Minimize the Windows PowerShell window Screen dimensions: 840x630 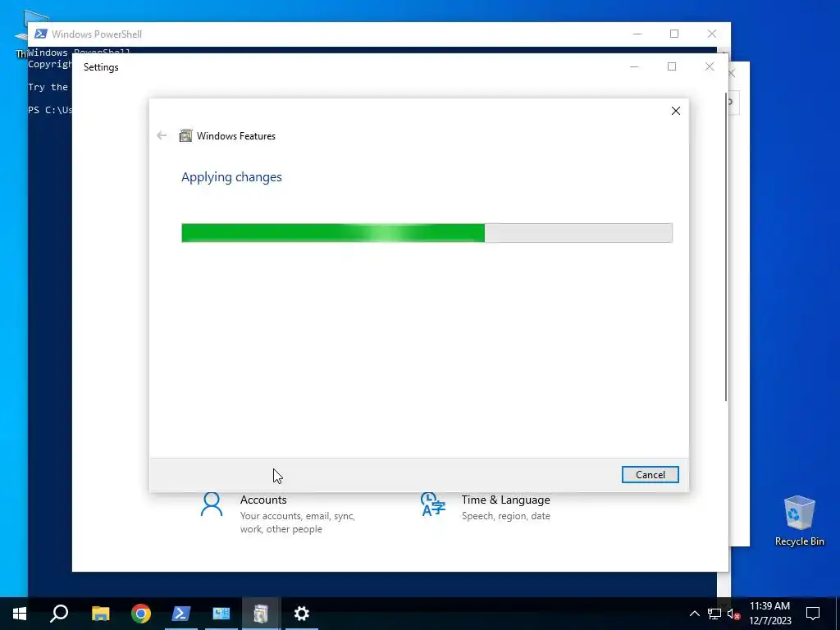637,34
